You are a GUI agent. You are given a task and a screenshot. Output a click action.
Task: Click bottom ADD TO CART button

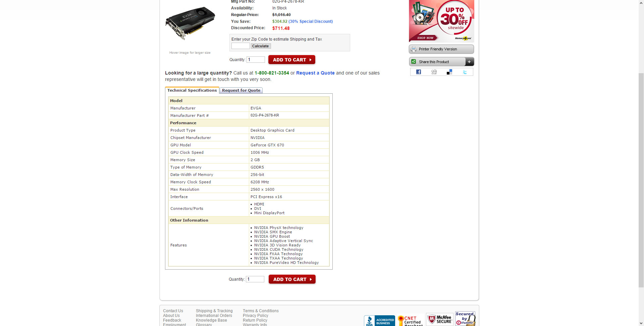tap(292, 279)
